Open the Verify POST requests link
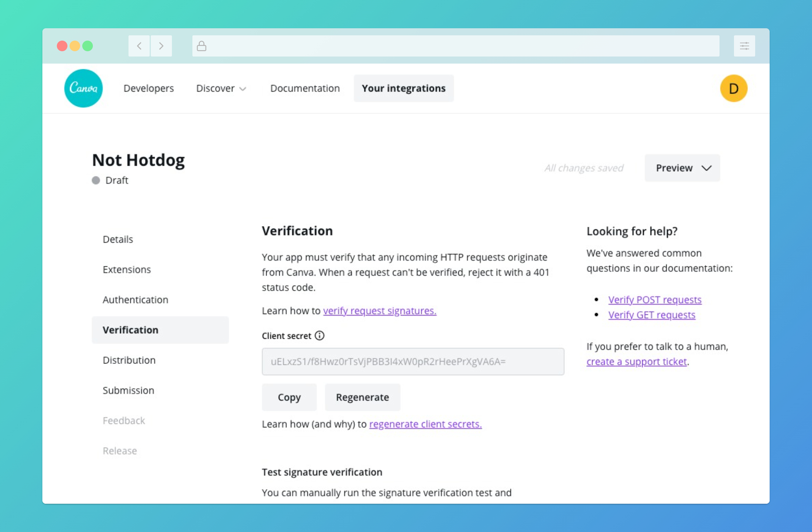Viewport: 812px width, 532px height. pos(655,300)
